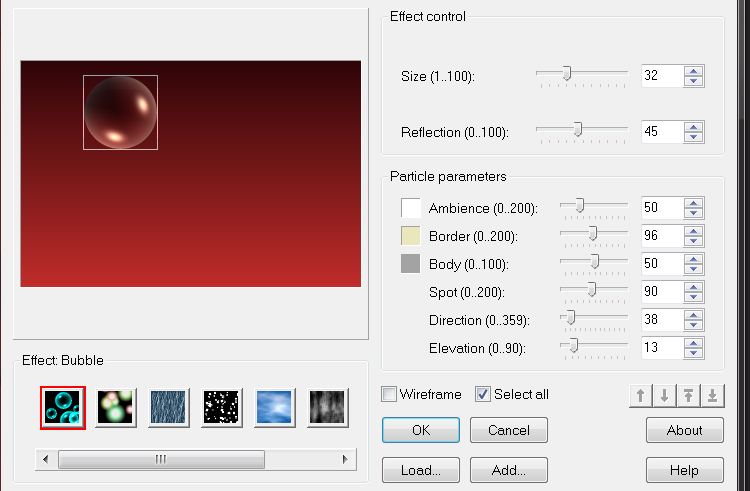This screenshot has width=750, height=491.
Task: Click the Ambience value field
Action: [662, 207]
